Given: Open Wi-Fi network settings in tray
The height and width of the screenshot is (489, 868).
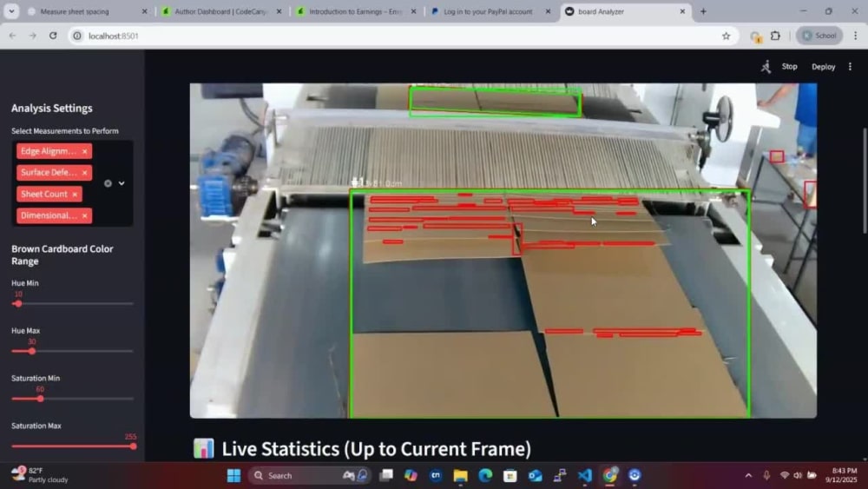Looking at the screenshot, I should click(x=785, y=475).
